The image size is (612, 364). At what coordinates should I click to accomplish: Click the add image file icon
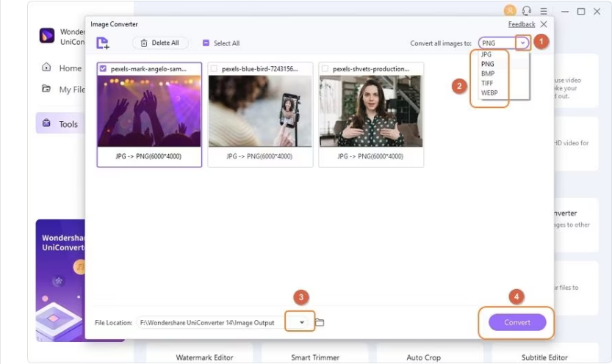tap(103, 43)
